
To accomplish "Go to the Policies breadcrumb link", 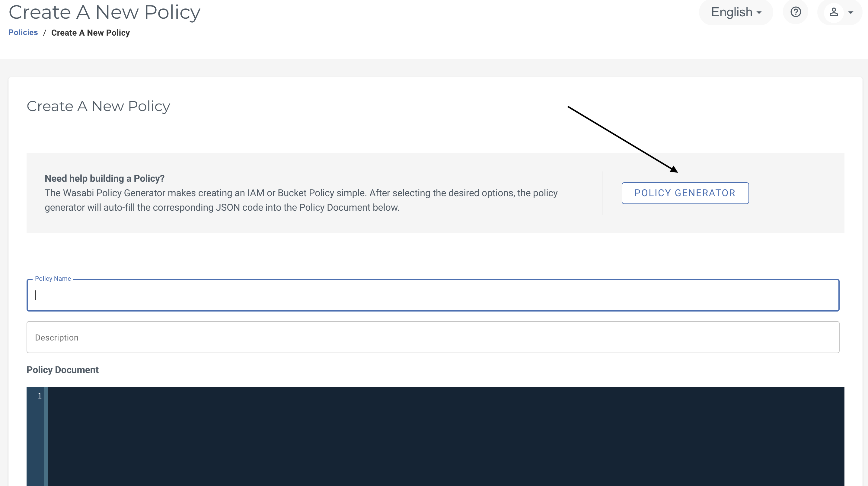I will point(23,32).
